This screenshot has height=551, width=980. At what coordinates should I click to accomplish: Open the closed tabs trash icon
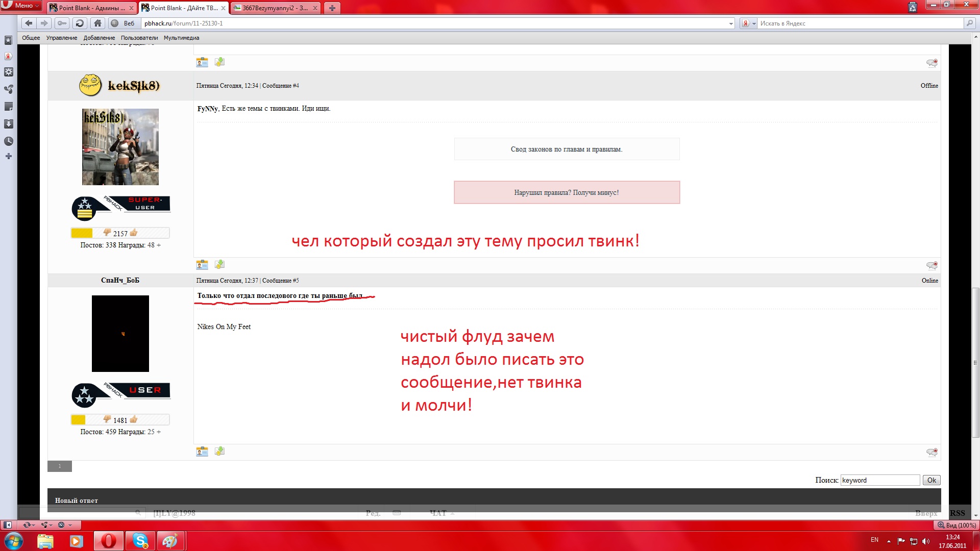pyautogui.click(x=913, y=7)
